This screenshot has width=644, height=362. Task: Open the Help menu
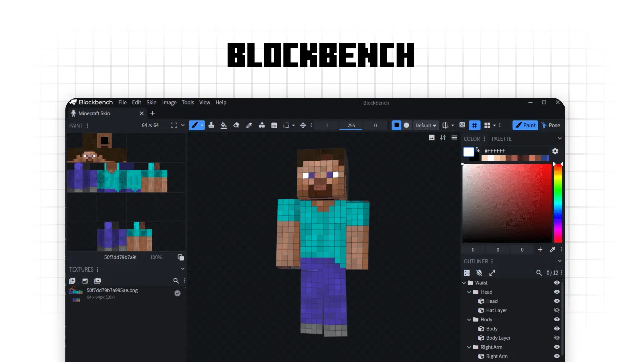pos(221,102)
